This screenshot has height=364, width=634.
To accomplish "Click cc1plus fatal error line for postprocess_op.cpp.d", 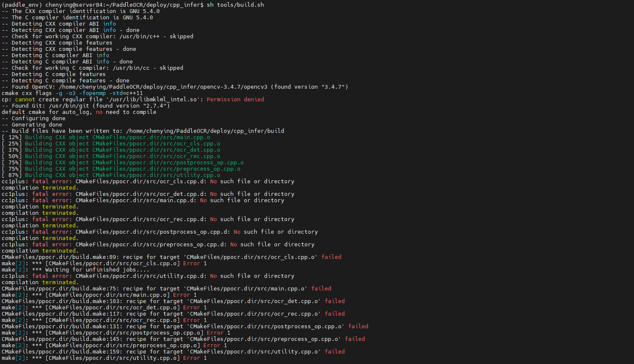I will point(160,232).
